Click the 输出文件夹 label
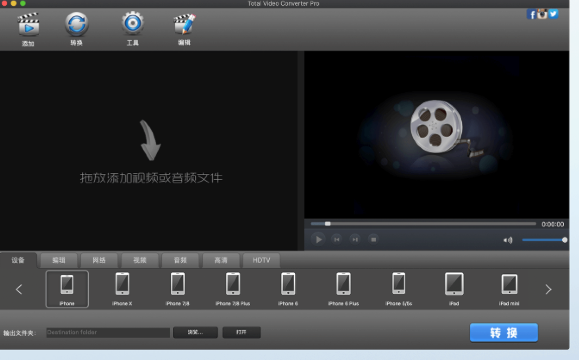This screenshot has width=579, height=360. click(x=20, y=333)
